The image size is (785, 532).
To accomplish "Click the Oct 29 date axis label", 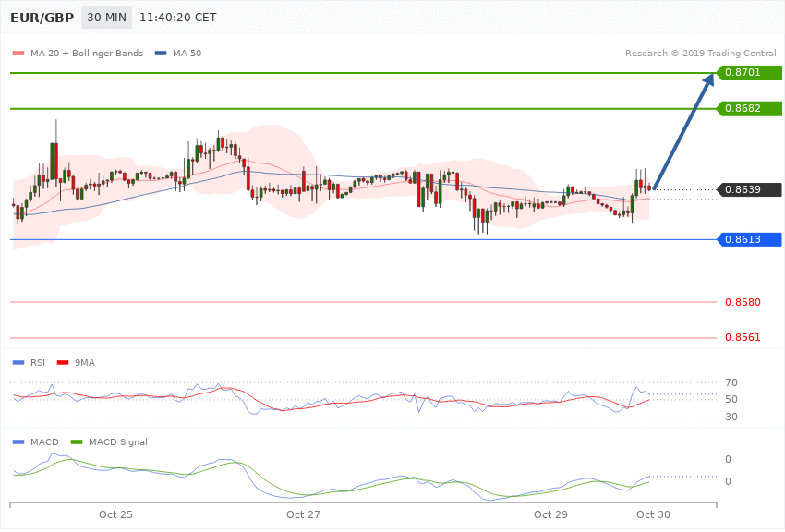I will point(550,514).
